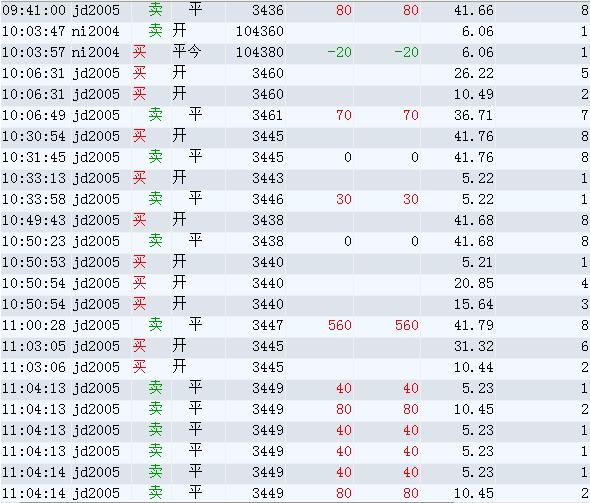
Task: Select the 09:41:00 jd2005 sell row
Action: 295,11
